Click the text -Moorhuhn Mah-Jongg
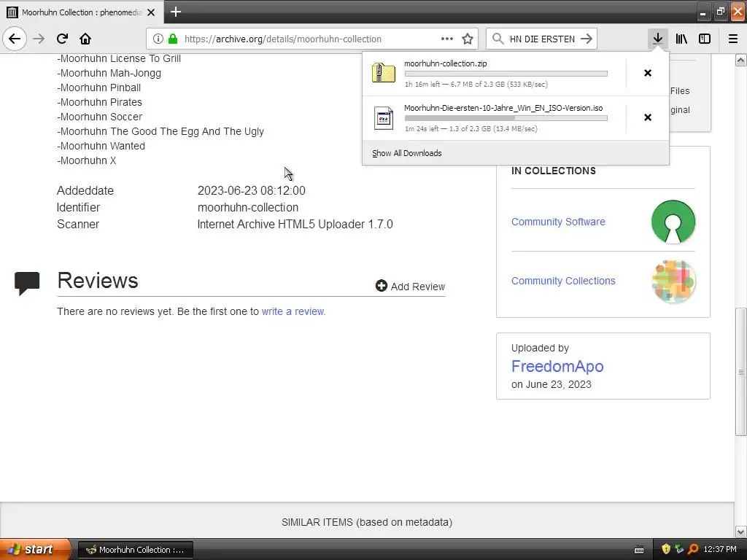Viewport: 747px width, 560px height. tap(109, 74)
